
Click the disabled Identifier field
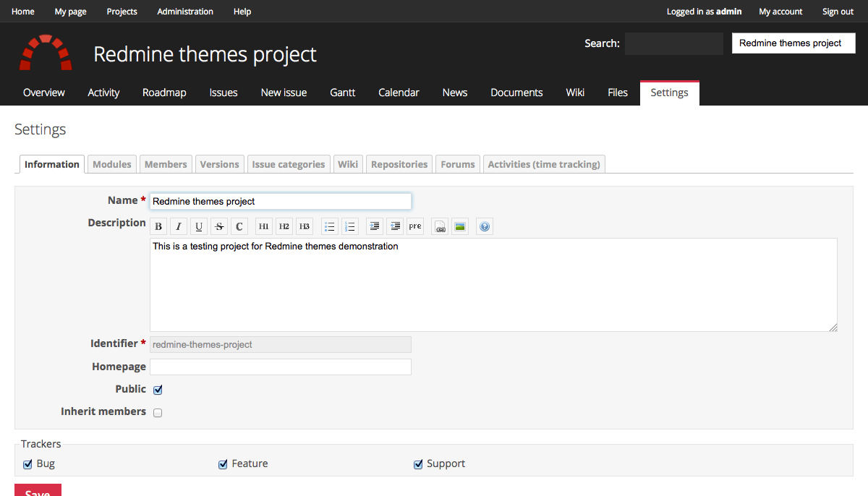[281, 344]
